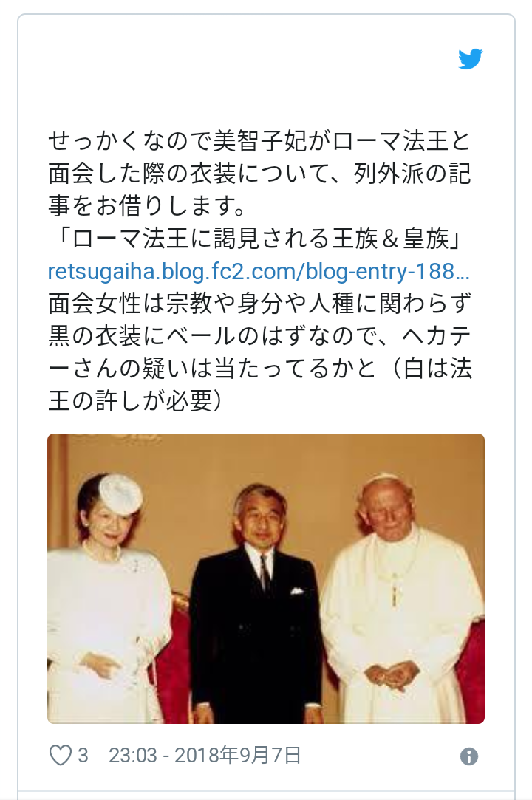This screenshot has height=800, width=532.
Task: Like the tweet with the heart icon
Action: tap(61, 755)
